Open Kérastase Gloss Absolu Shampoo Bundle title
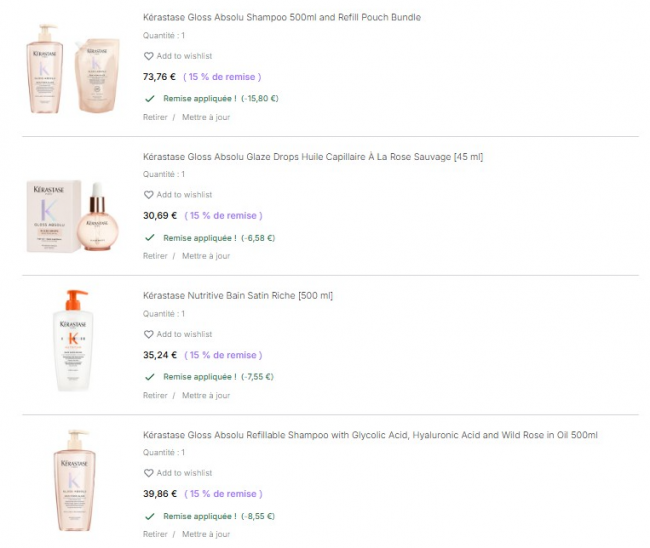Viewport: 650px width, 548px height. click(x=281, y=18)
